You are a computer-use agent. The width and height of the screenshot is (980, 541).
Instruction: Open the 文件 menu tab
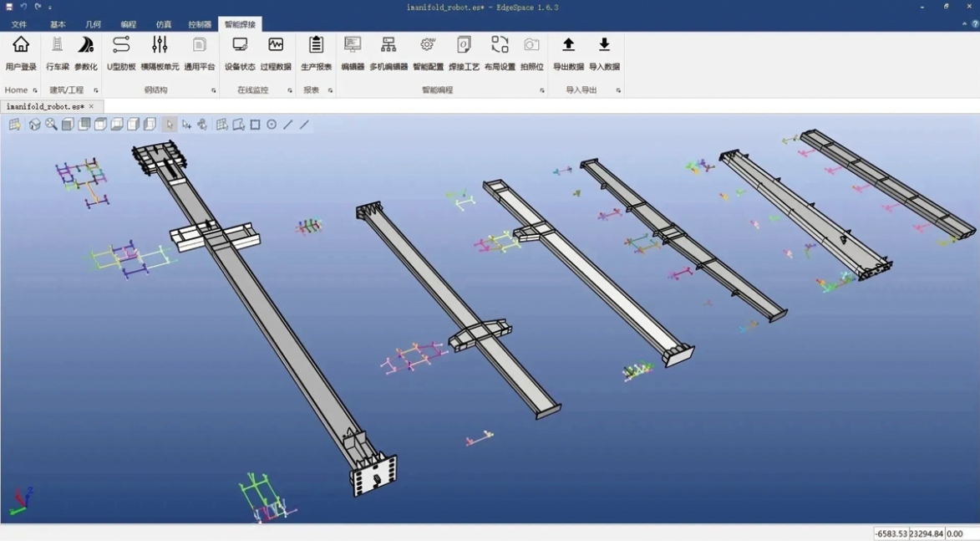click(18, 24)
